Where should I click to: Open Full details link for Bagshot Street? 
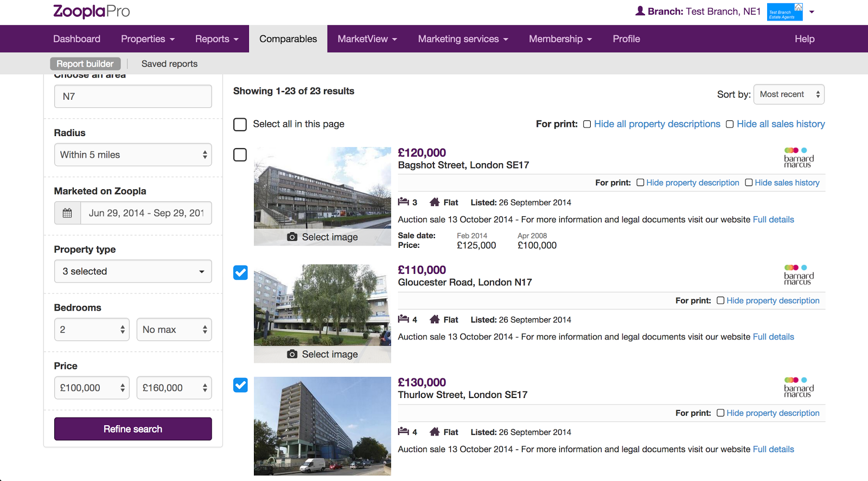tap(773, 220)
